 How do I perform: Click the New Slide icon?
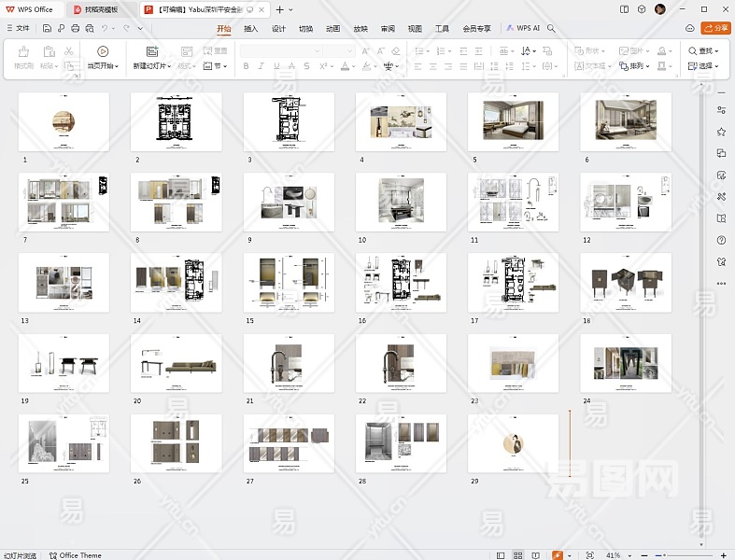point(151,51)
